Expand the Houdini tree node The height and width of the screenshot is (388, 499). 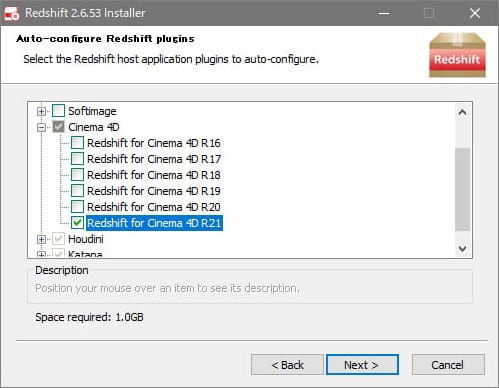(x=41, y=239)
